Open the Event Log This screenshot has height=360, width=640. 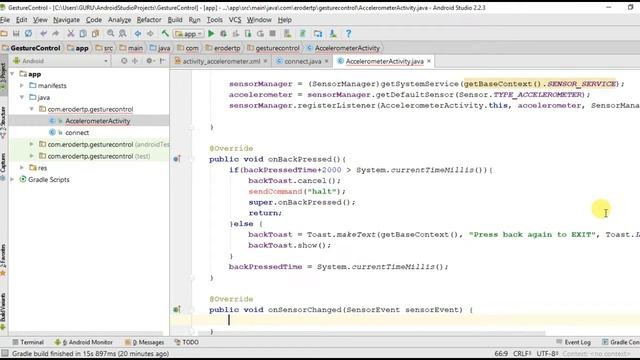pyautogui.click(x=573, y=342)
